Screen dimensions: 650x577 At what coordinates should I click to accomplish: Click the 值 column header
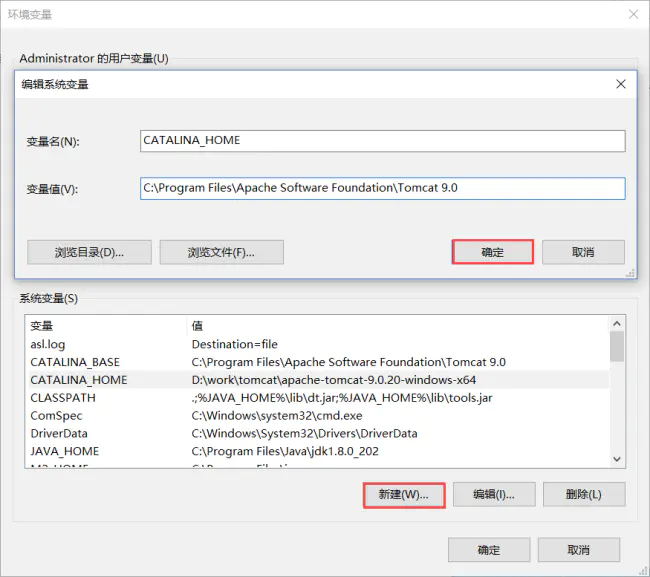398,326
